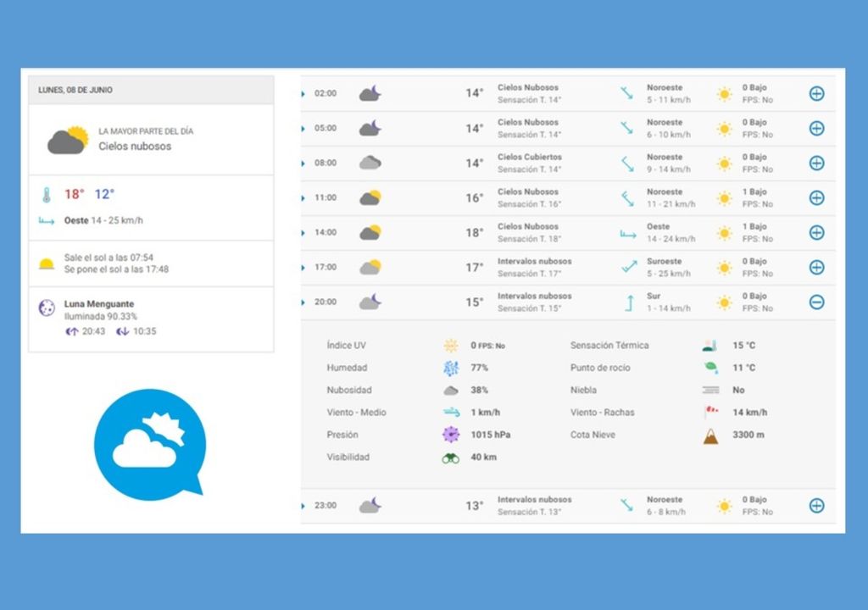Open the 17:00 row plus button
This screenshot has height=610, width=868.
(816, 267)
